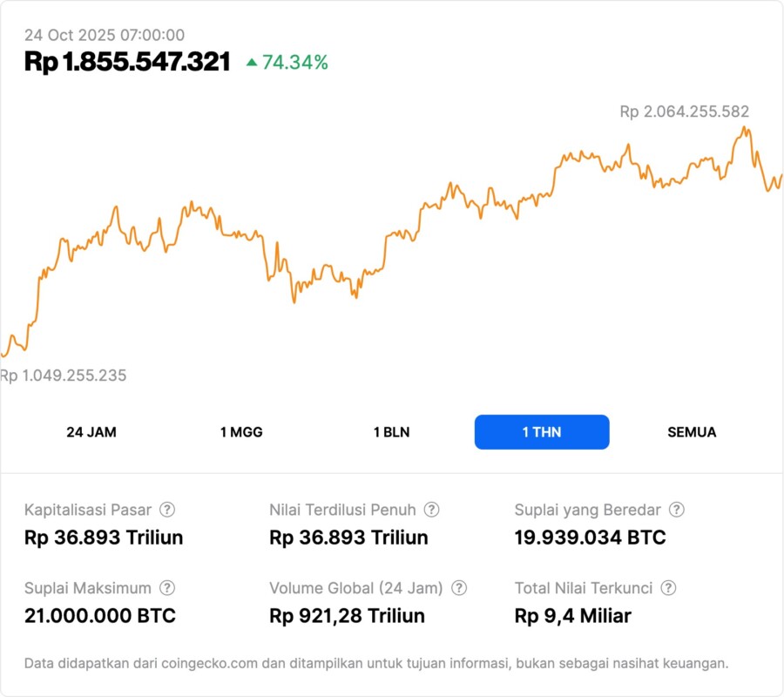
Task: Open the Total Nilai Terkunci help icon
Action: 668,588
